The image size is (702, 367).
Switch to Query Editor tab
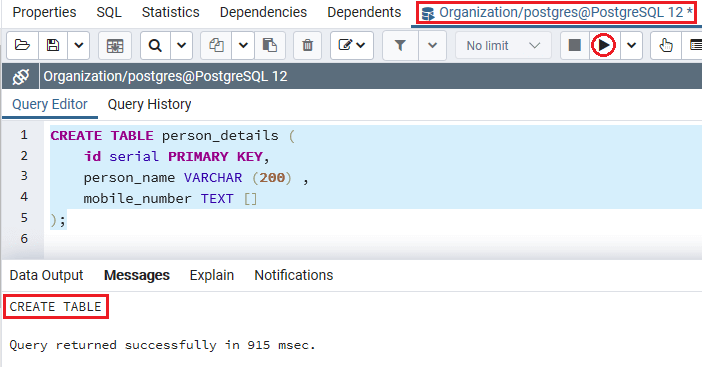tap(50, 104)
